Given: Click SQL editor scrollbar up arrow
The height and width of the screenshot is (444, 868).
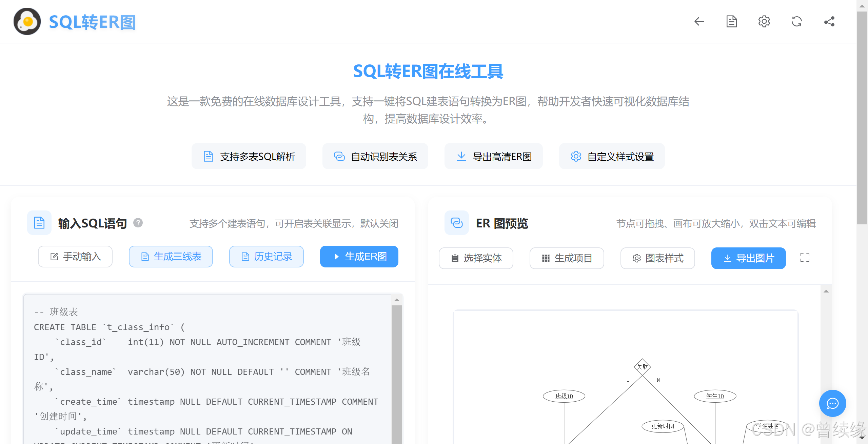Looking at the screenshot, I should [x=396, y=300].
